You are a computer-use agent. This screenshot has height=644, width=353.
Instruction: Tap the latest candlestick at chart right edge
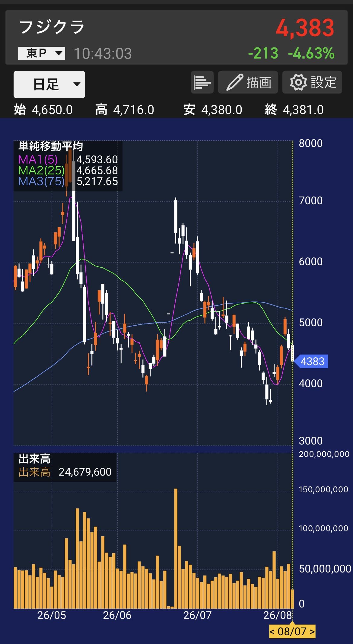pyautogui.click(x=292, y=353)
